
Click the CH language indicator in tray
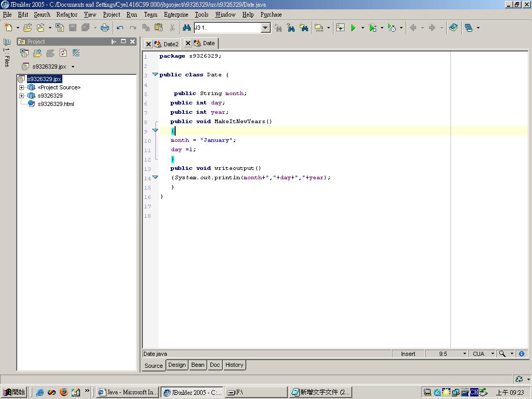pyautogui.click(x=474, y=392)
